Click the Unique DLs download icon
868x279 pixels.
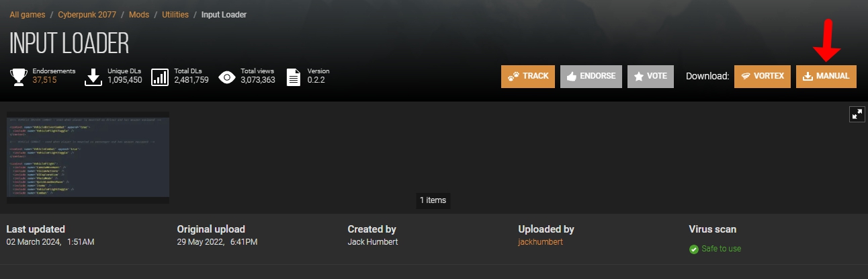pyautogui.click(x=93, y=77)
